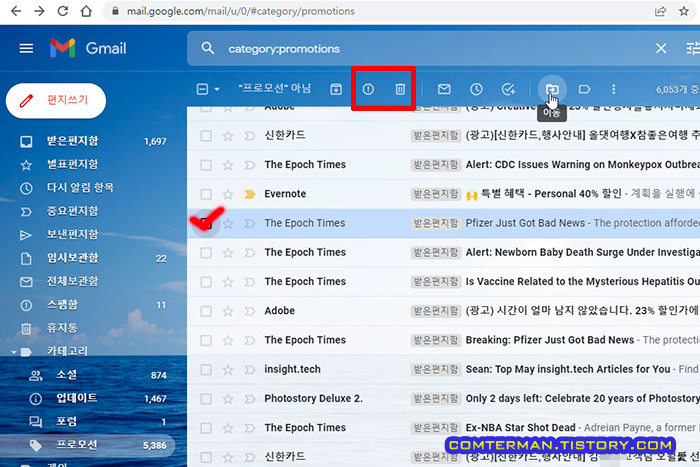Open the Labels tag icon in the toolbar
This screenshot has width=700, height=467.
584,89
